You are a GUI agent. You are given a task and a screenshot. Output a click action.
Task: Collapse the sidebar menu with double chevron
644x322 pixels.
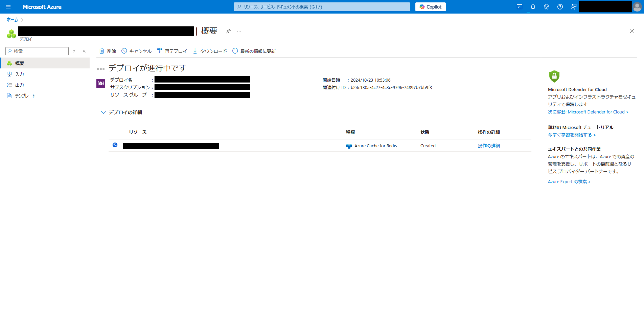click(84, 51)
